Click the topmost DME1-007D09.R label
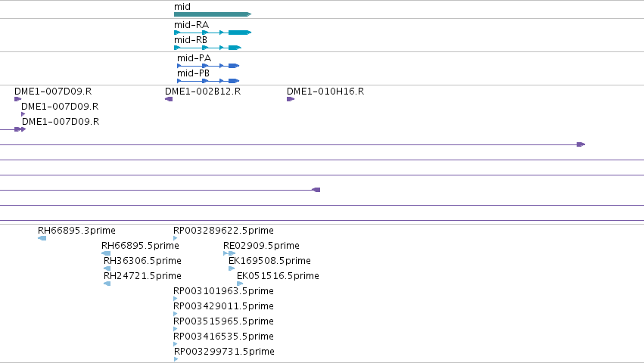 (53, 92)
